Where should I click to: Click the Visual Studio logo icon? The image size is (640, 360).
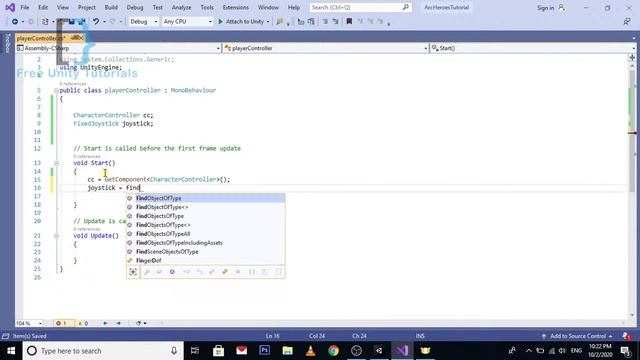pos(10,7)
